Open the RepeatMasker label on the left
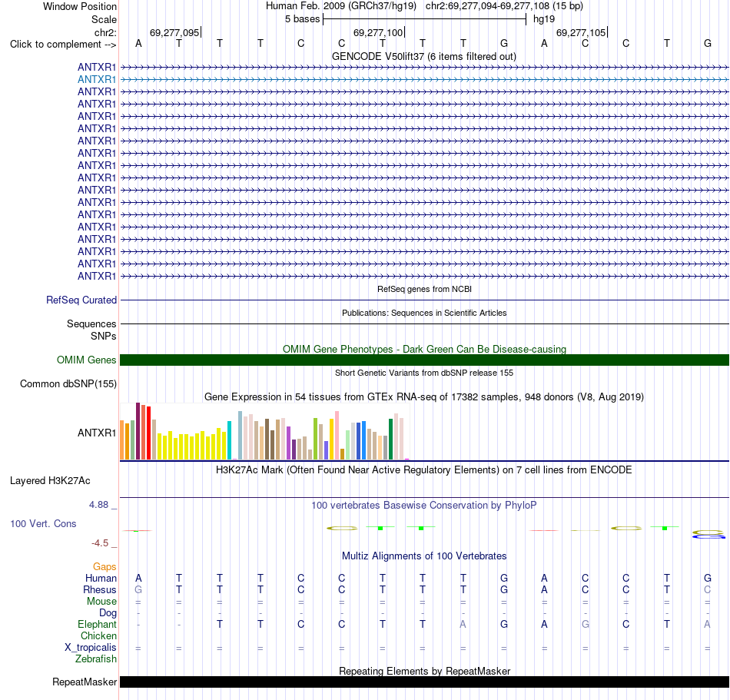The width and height of the screenshot is (730, 700). (85, 682)
